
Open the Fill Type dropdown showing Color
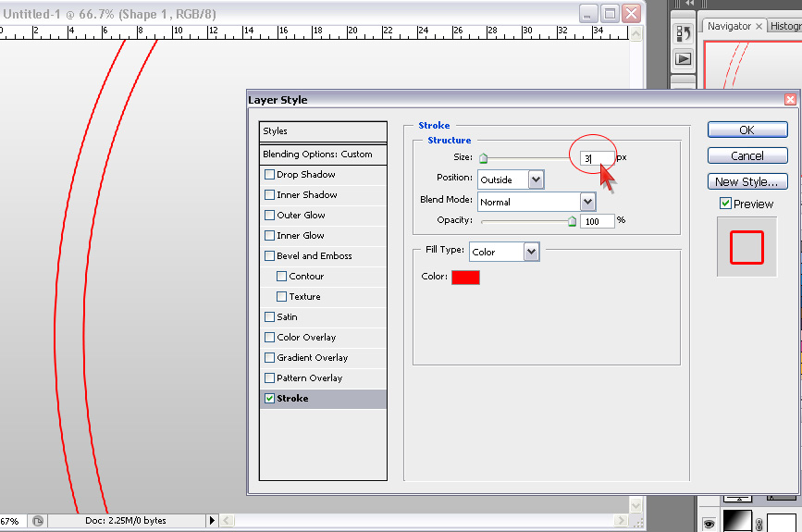pyautogui.click(x=504, y=252)
